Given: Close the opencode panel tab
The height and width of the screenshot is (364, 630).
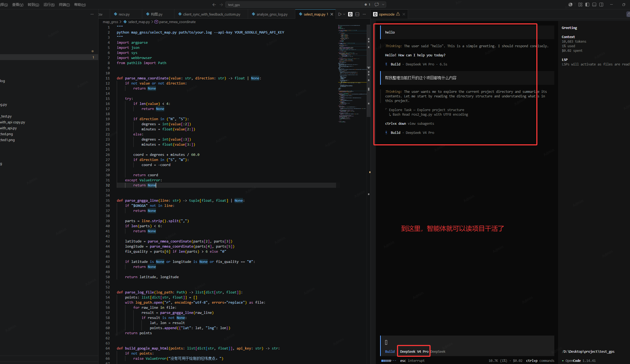Looking at the screenshot, I should tap(404, 14).
